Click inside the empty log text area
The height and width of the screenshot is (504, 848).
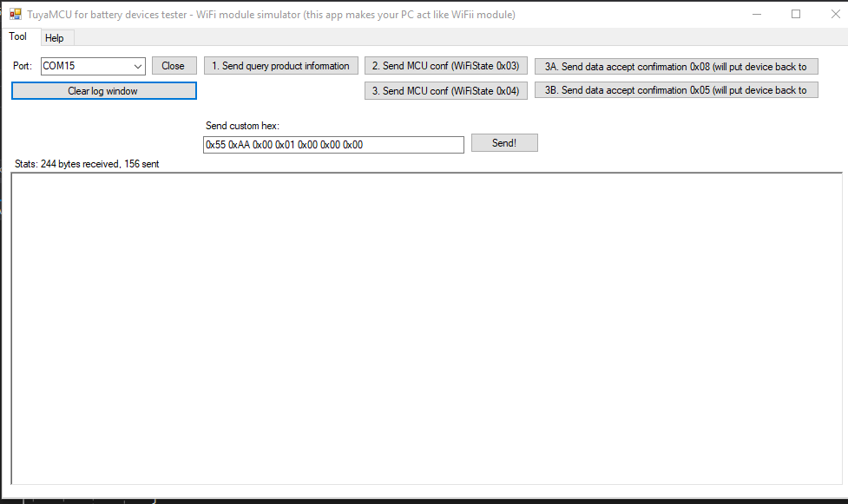(426, 328)
